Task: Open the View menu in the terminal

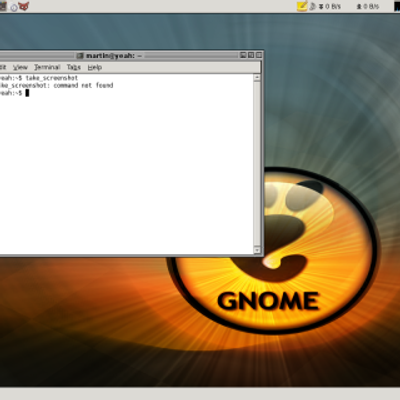Action: (20, 67)
